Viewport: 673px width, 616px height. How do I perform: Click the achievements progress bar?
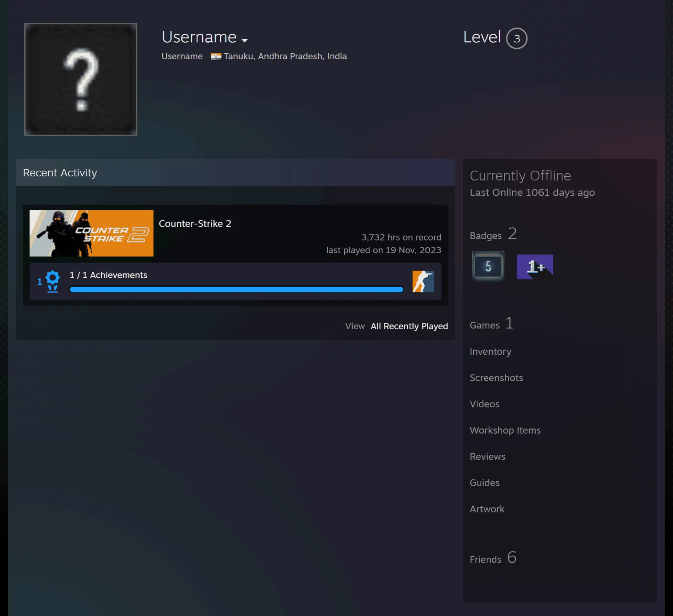[237, 289]
